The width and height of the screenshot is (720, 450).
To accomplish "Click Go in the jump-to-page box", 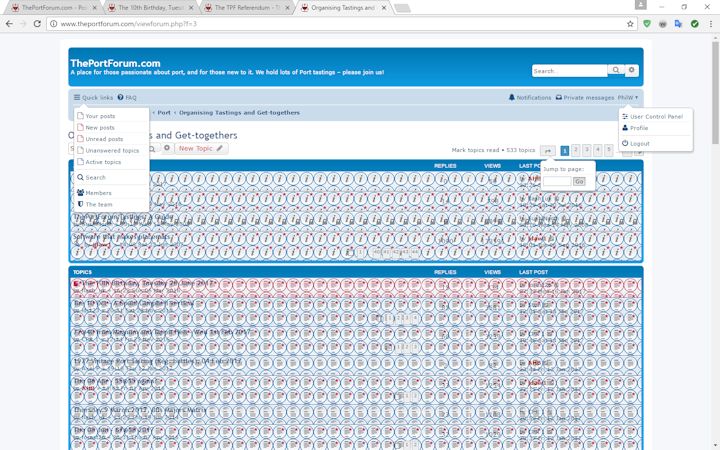I will coord(579,181).
